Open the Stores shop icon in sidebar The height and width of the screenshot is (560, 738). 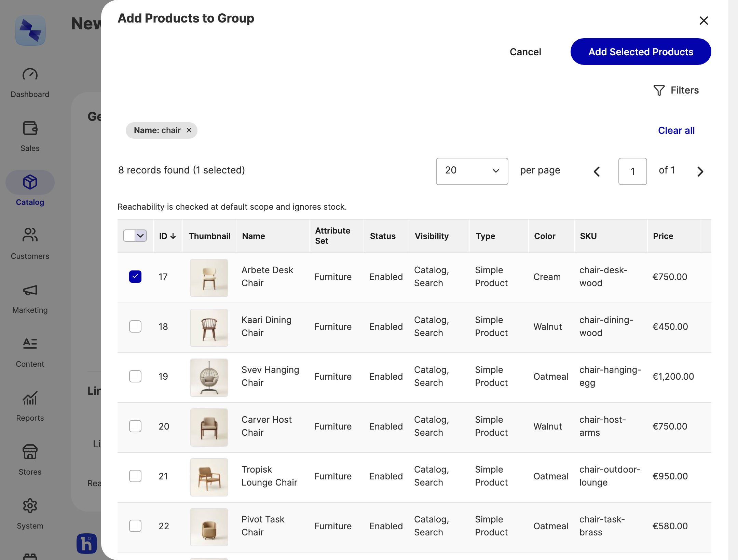(30, 452)
